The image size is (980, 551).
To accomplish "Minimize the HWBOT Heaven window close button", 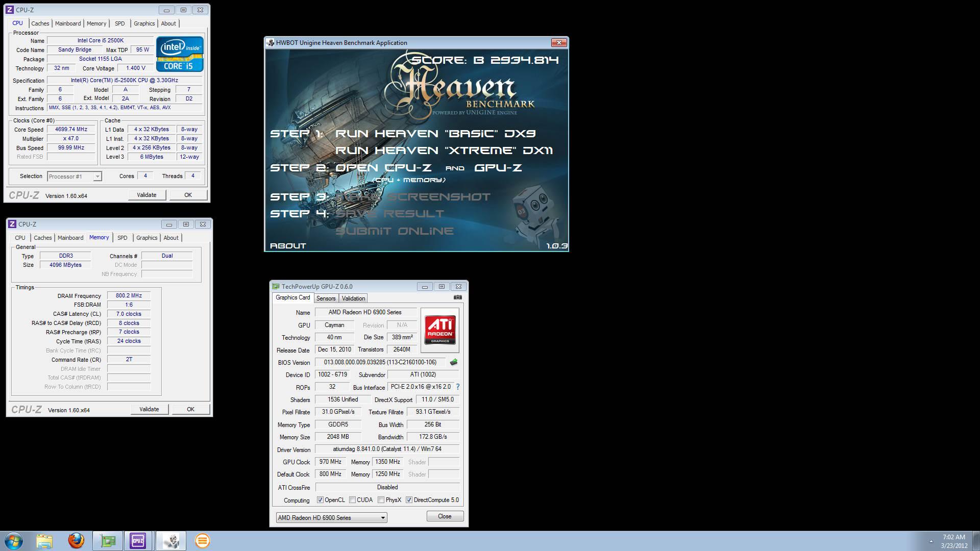I will [x=558, y=43].
